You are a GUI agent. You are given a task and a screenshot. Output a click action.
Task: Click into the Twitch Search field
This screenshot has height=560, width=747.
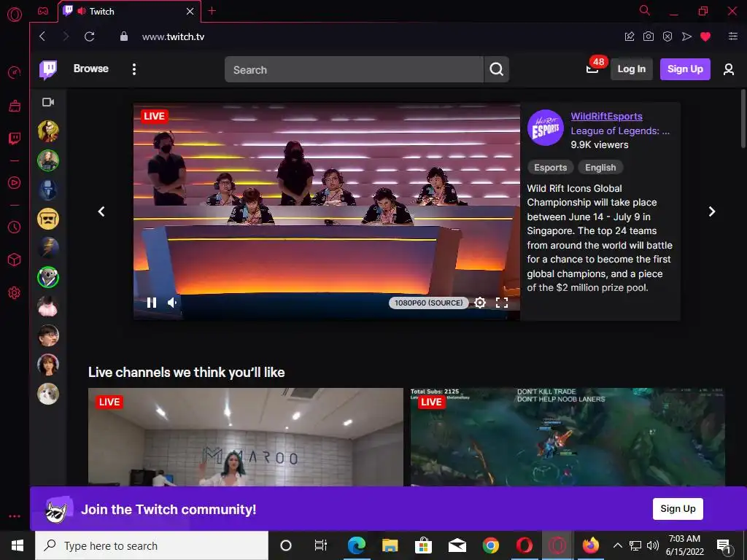[354, 69]
